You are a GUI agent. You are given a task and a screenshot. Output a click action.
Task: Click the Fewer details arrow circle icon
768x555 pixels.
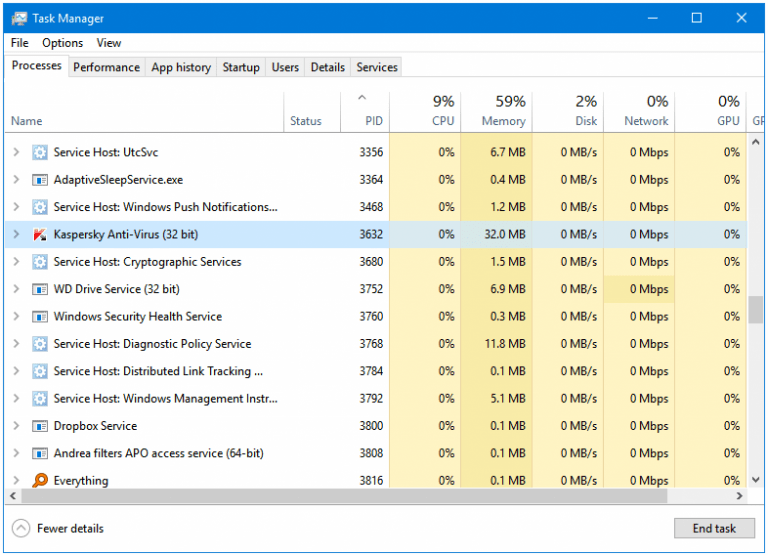point(21,528)
